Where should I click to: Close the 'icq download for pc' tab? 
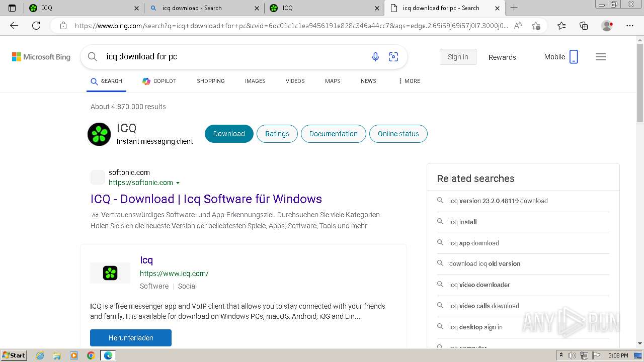497,8
